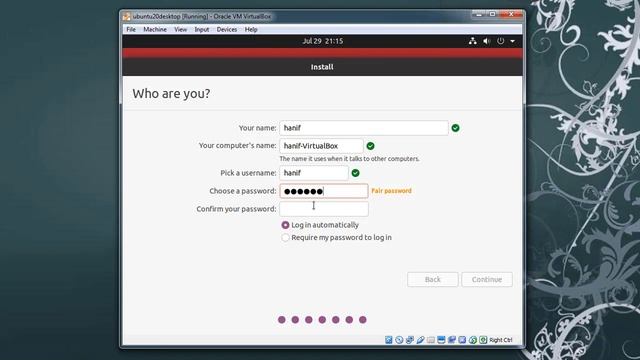Viewport: 640px width, 360px height.
Task: Click the Who are you? heading
Action: (171, 93)
